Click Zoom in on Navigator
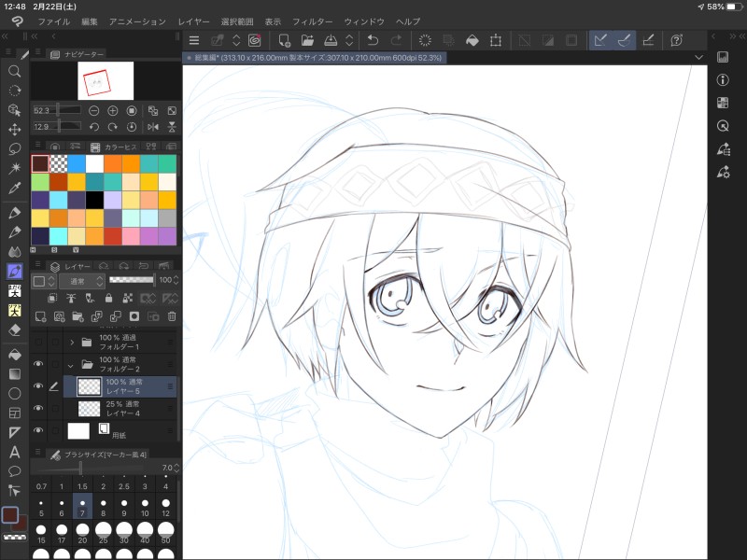Screen dimensions: 747x560 pyautogui.click(x=113, y=111)
